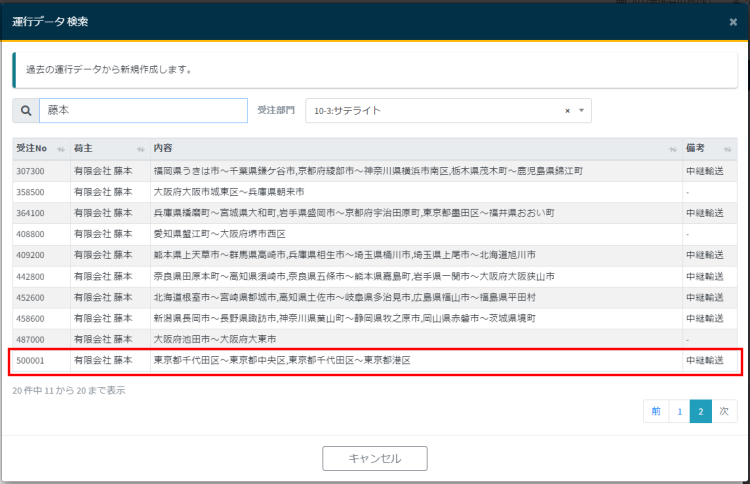Viewport: 750px width, 484px height.
Task: Click the 受注No column header
Action: tap(32, 148)
